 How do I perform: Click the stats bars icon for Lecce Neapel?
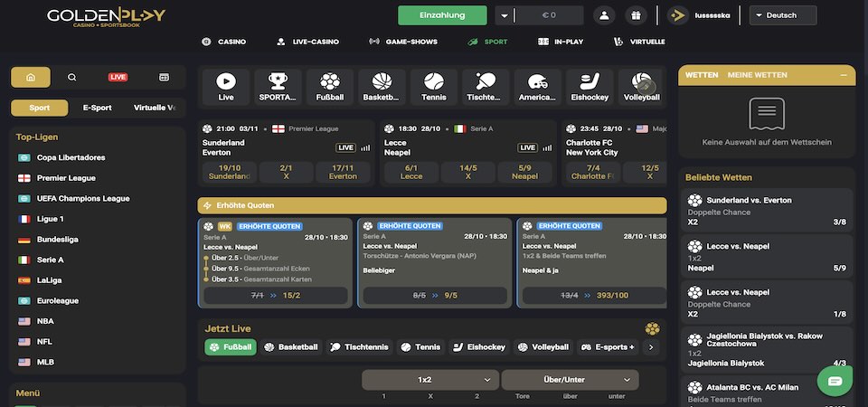(547, 147)
